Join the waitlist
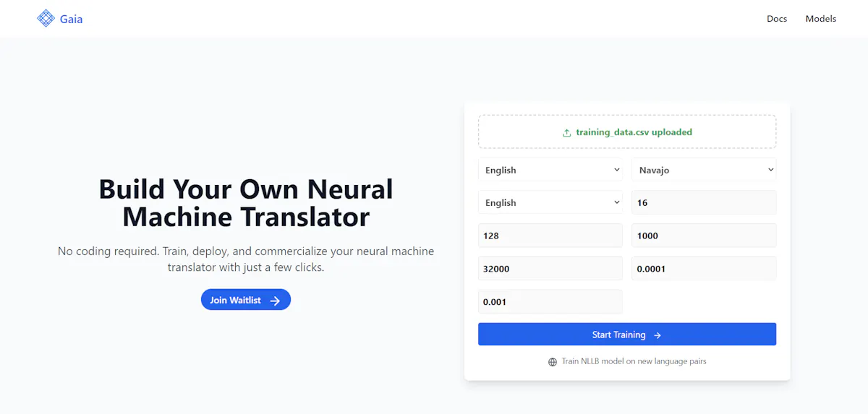868x414 pixels. click(246, 300)
